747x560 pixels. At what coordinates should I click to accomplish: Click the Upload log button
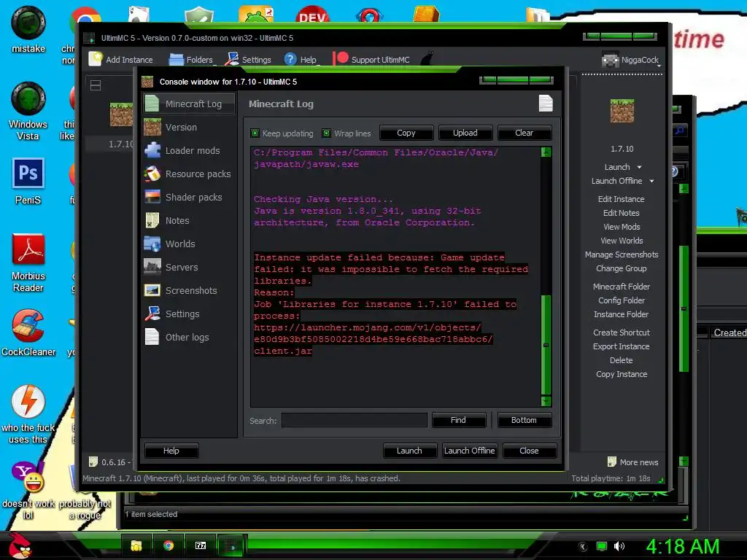click(x=465, y=133)
